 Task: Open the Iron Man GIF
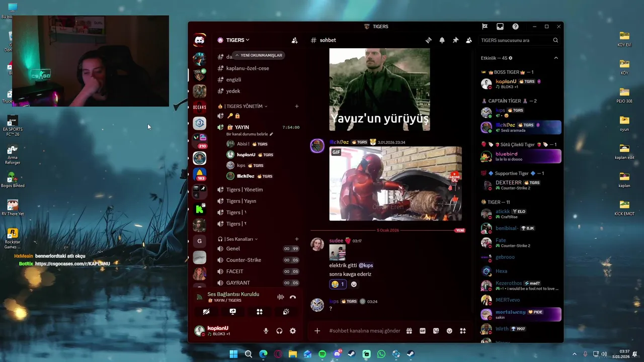click(x=395, y=184)
